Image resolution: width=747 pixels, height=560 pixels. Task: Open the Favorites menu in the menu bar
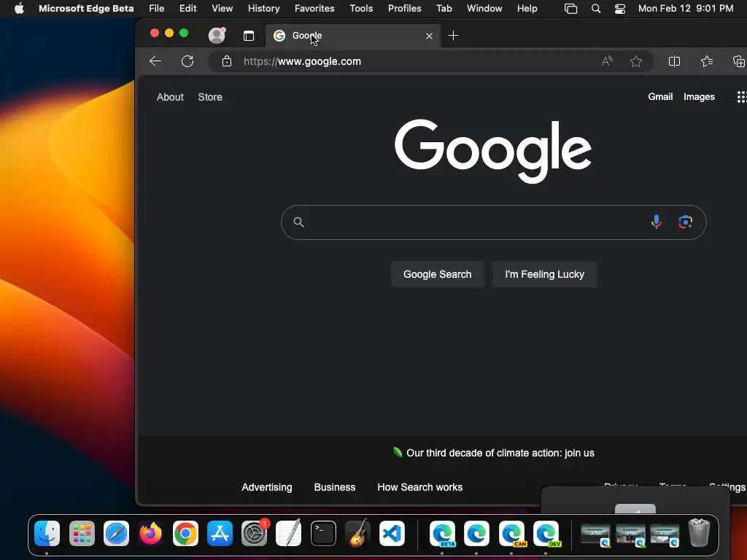314,8
